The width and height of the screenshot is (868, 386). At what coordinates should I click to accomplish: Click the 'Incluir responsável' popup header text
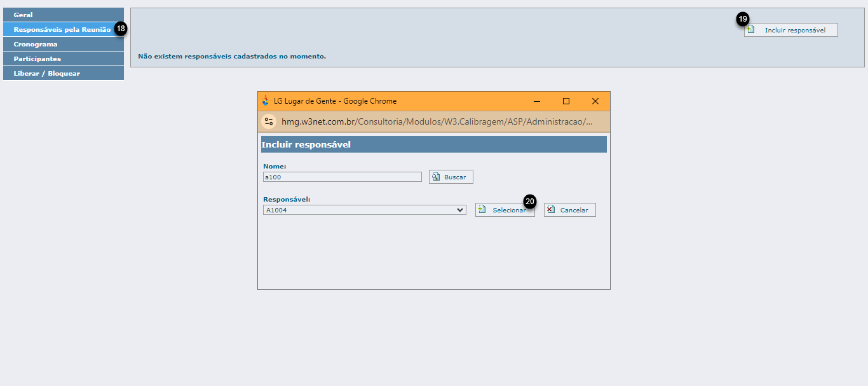[306, 144]
